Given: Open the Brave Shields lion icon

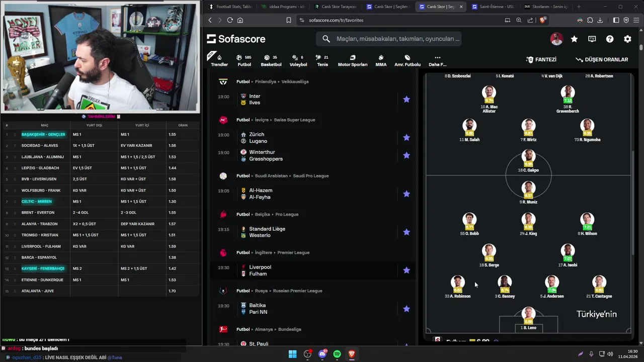Looking at the screenshot, I should tap(543, 20).
